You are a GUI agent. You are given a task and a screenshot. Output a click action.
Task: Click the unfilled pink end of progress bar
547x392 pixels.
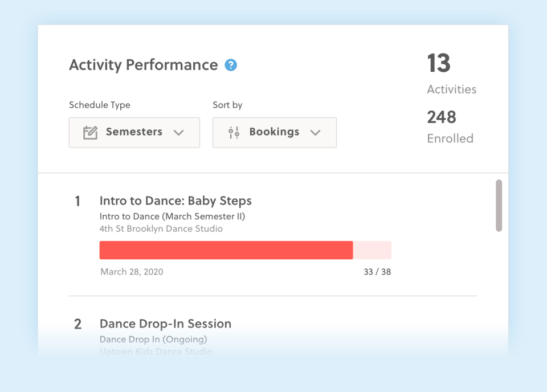click(x=372, y=250)
